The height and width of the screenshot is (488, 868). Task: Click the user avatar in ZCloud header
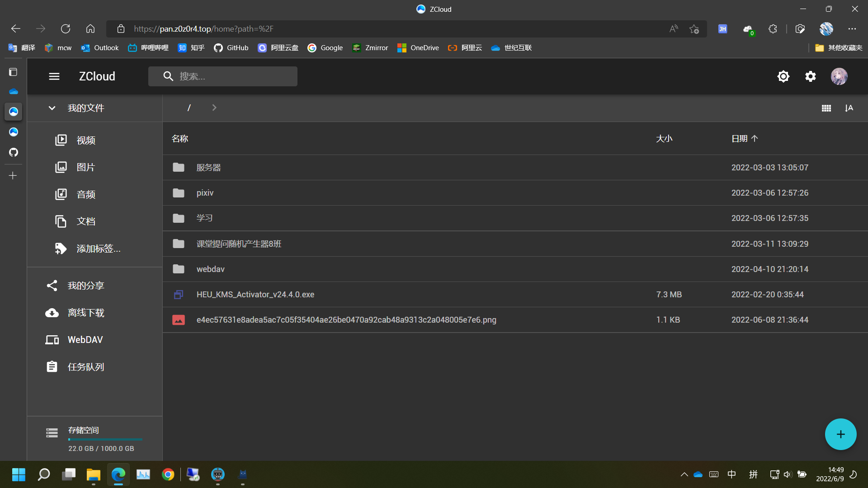(x=839, y=76)
